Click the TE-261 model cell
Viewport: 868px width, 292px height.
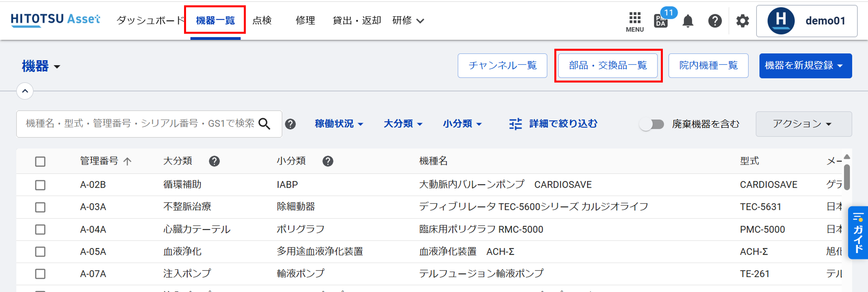pyautogui.click(x=754, y=274)
